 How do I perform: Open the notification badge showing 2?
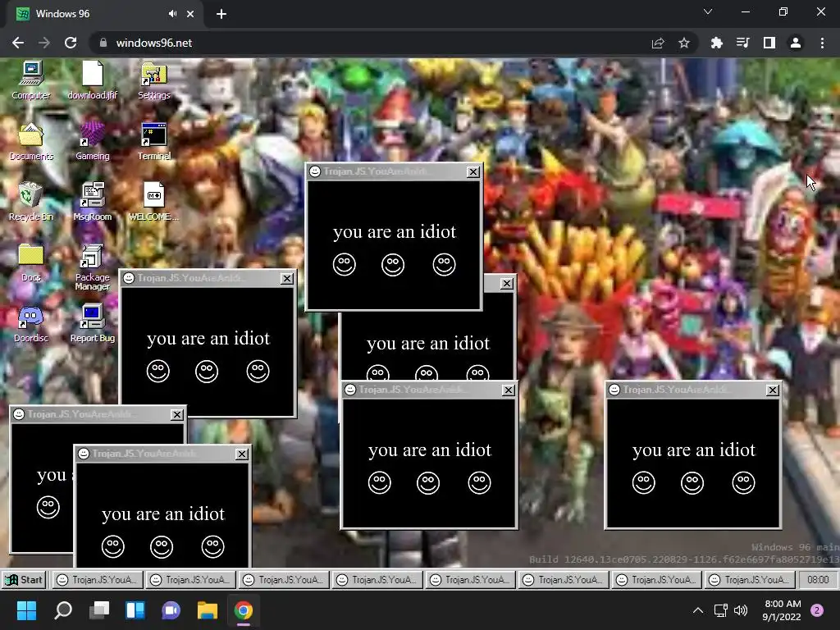[817, 610]
